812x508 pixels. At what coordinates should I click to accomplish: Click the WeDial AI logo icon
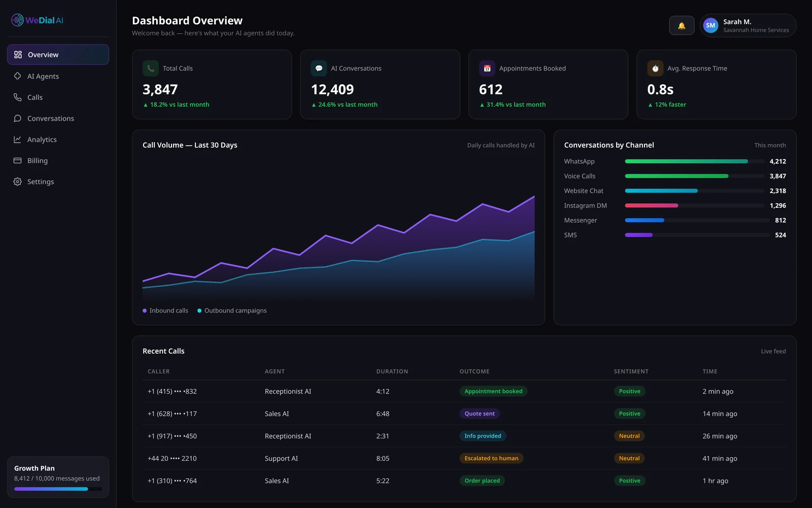point(17,20)
